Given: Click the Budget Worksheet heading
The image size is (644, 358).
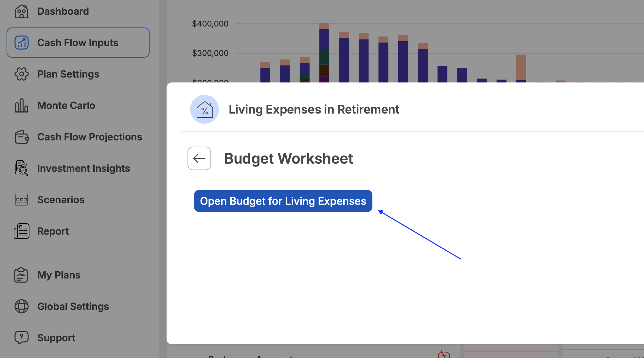Looking at the screenshot, I should click(288, 158).
